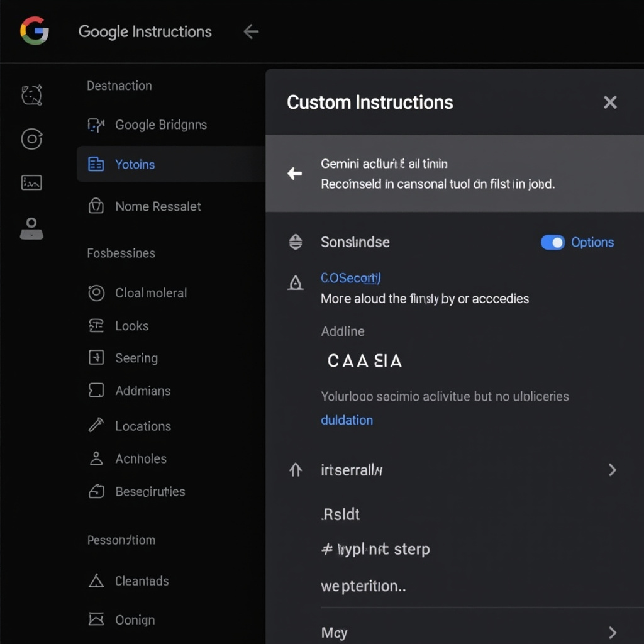Click the Looks icon
Screen dimensions: 644x644
tap(96, 326)
